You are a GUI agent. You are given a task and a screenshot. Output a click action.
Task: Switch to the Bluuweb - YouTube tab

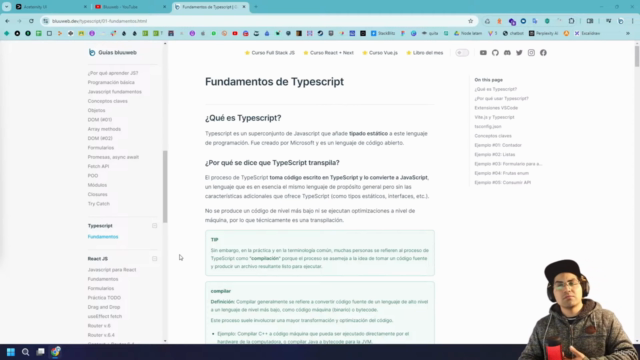[131, 7]
